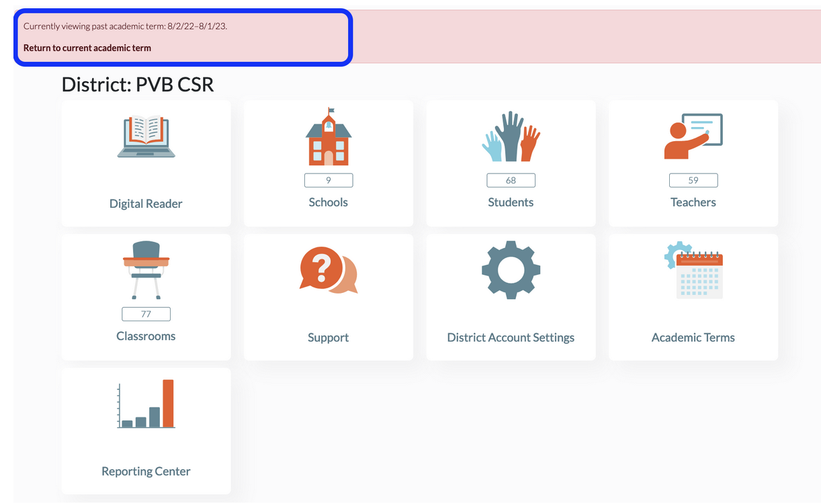This screenshot has width=821, height=504.
Task: Select the Students count badge showing 68
Action: 511,180
